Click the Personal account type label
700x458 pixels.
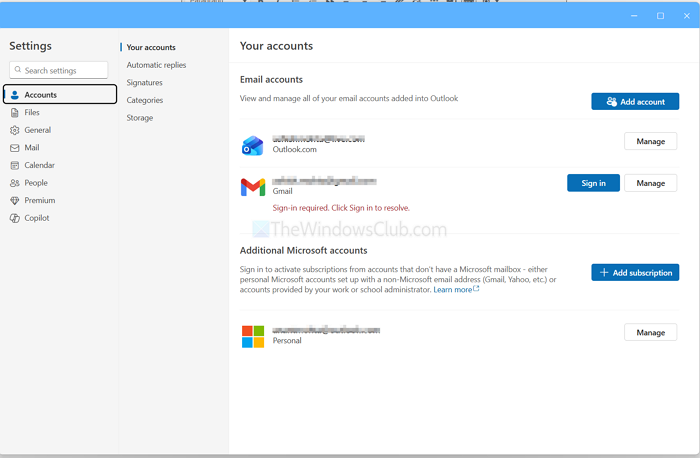click(287, 341)
